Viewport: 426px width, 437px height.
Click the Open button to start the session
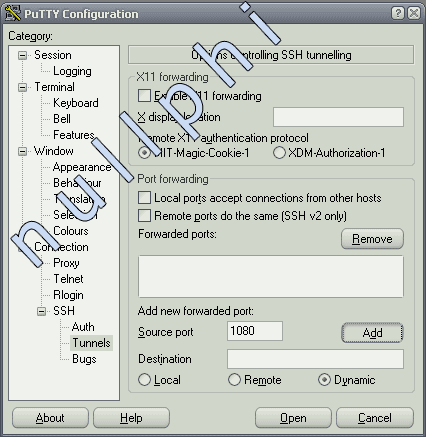293,418
